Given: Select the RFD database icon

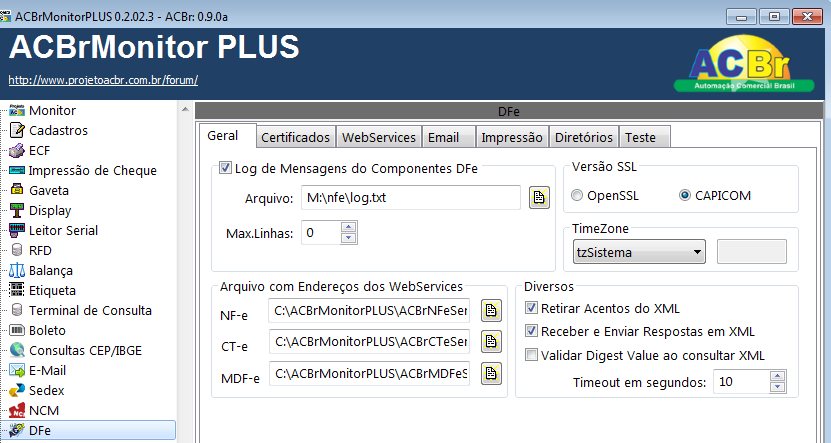Looking at the screenshot, I should (x=17, y=250).
